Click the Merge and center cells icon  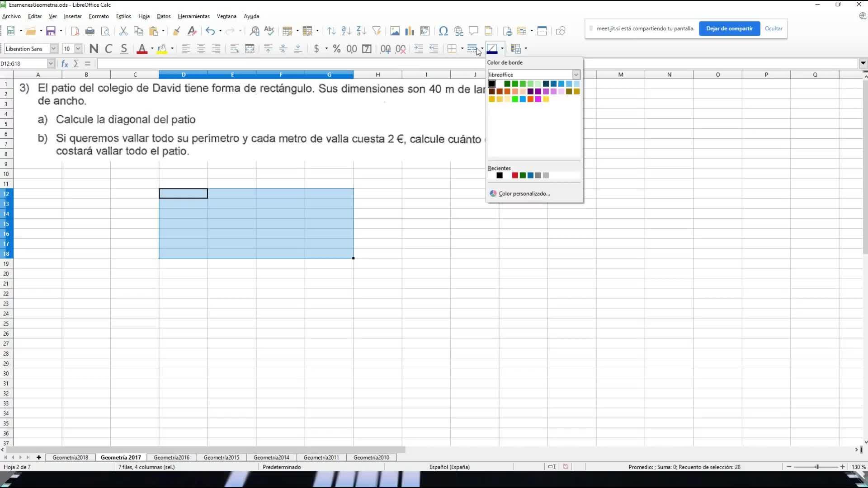click(250, 49)
